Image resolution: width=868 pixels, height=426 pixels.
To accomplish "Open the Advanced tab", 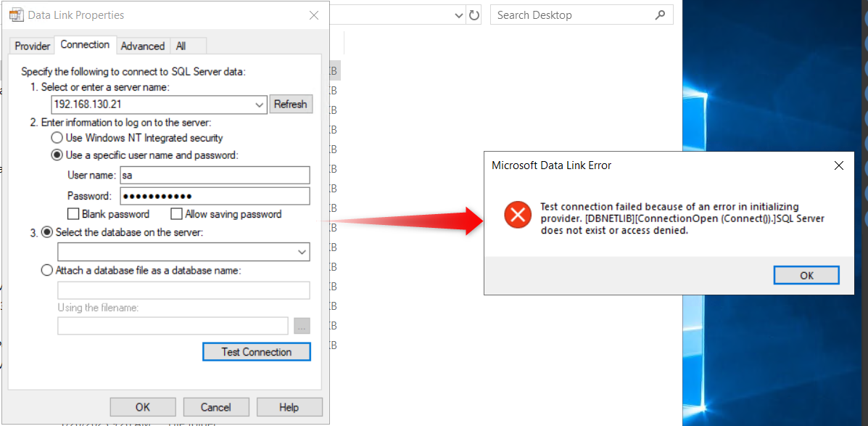I will 143,46.
